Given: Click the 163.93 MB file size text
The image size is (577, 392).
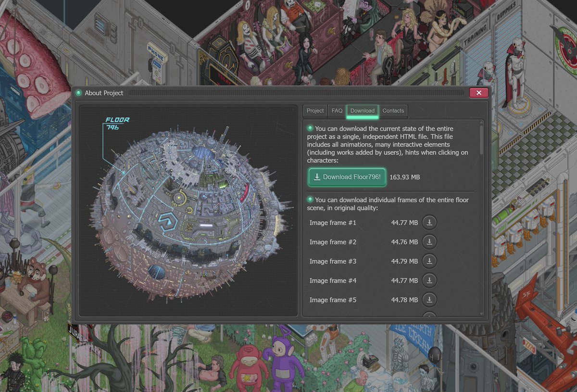Looking at the screenshot, I should coord(405,177).
